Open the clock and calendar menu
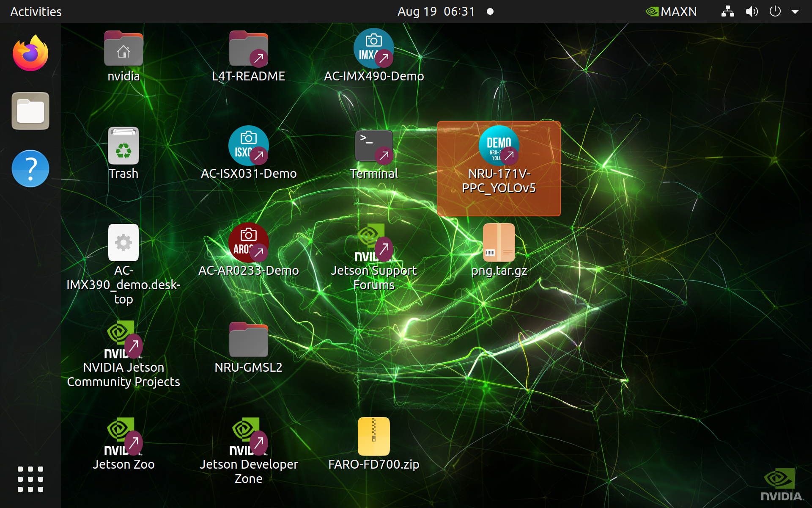 436,11
